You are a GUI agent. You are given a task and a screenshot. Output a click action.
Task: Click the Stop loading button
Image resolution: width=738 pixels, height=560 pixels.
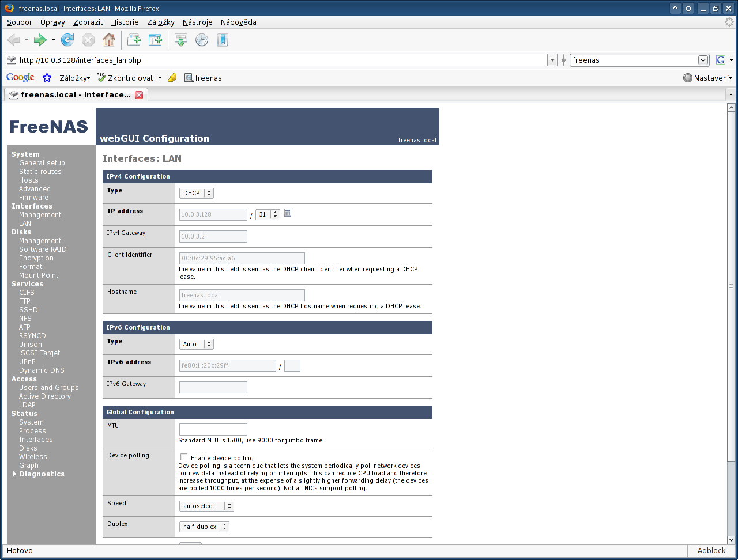(x=88, y=40)
